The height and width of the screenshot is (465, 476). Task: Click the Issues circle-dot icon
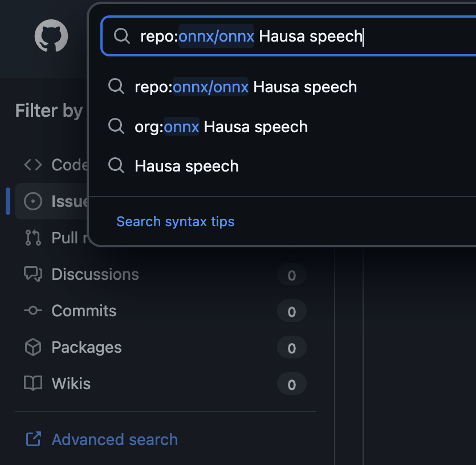pos(33,201)
